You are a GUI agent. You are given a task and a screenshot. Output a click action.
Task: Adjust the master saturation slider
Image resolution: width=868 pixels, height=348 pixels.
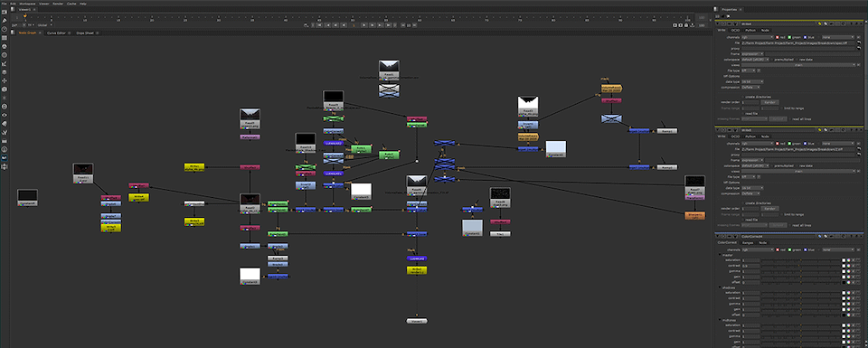800,260
